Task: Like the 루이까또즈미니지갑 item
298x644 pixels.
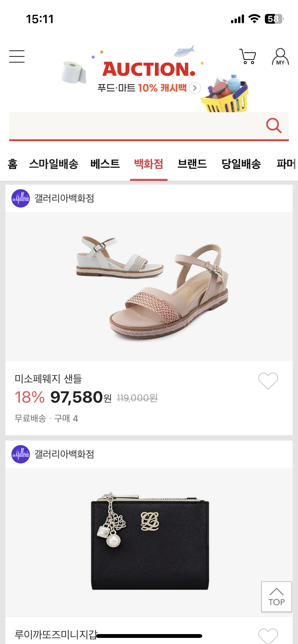Action: 268,636
